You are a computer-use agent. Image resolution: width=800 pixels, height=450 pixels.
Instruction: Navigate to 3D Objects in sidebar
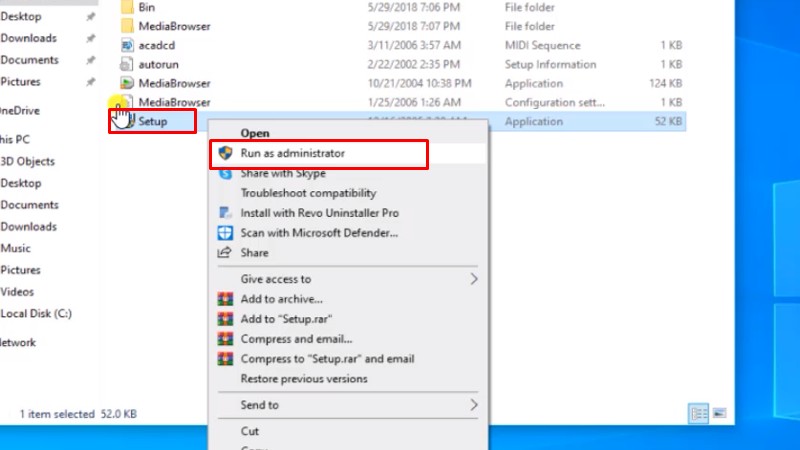pyautogui.click(x=27, y=161)
